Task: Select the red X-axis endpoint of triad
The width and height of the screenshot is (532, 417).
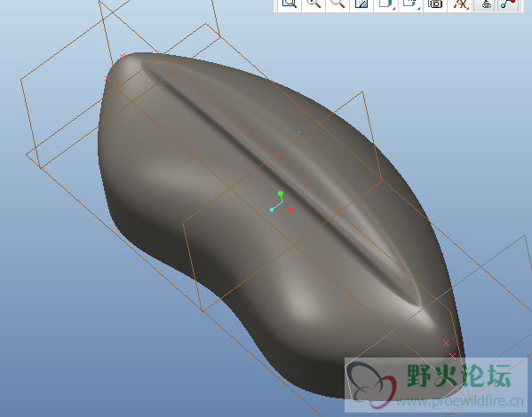Action: point(291,209)
